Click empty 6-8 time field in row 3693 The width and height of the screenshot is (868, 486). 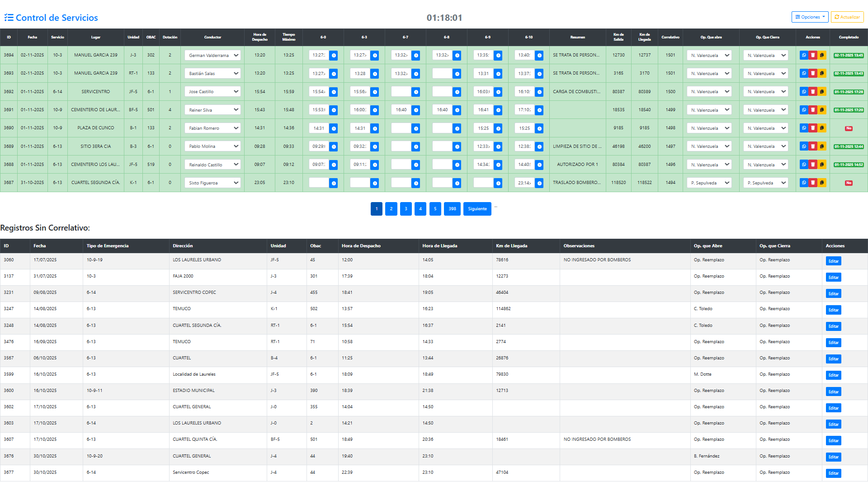(x=442, y=73)
